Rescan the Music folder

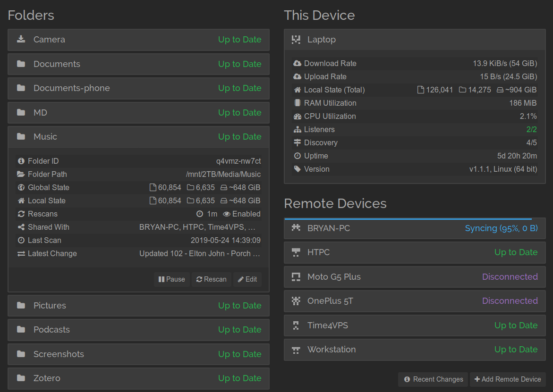click(212, 279)
